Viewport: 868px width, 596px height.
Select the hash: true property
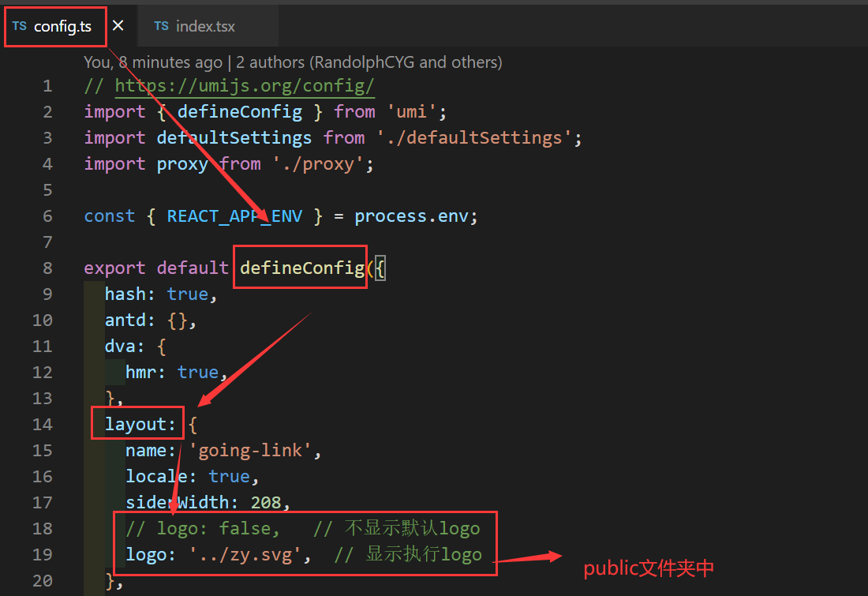tap(159, 294)
